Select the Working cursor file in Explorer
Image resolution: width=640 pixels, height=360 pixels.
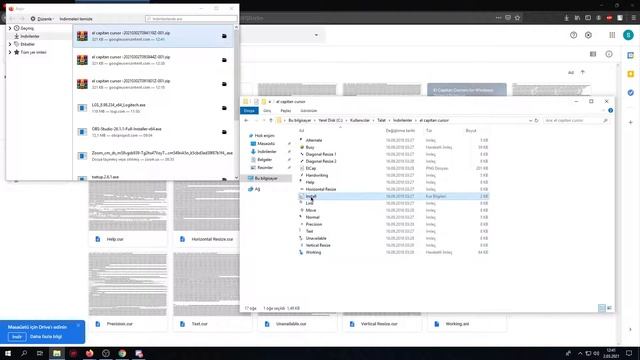(313, 252)
